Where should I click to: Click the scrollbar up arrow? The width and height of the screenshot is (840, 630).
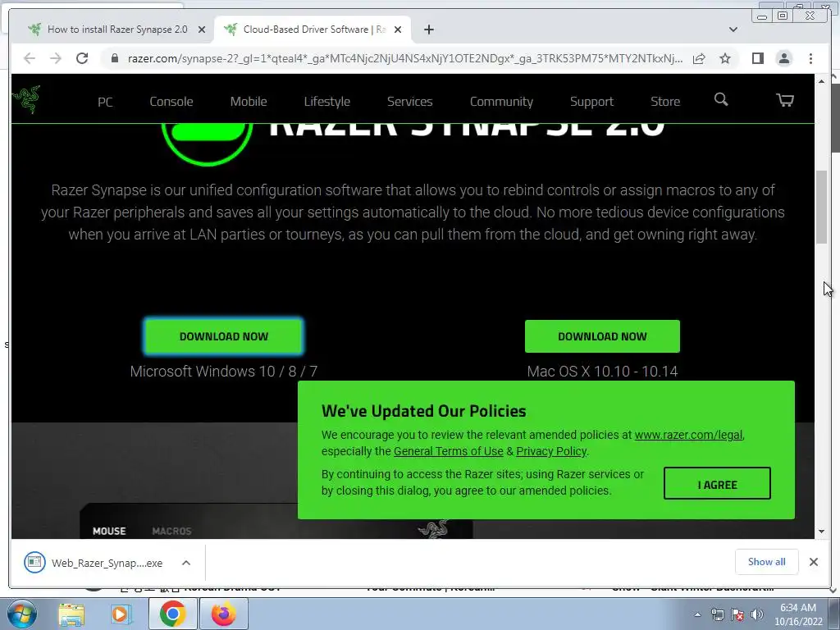(821, 81)
